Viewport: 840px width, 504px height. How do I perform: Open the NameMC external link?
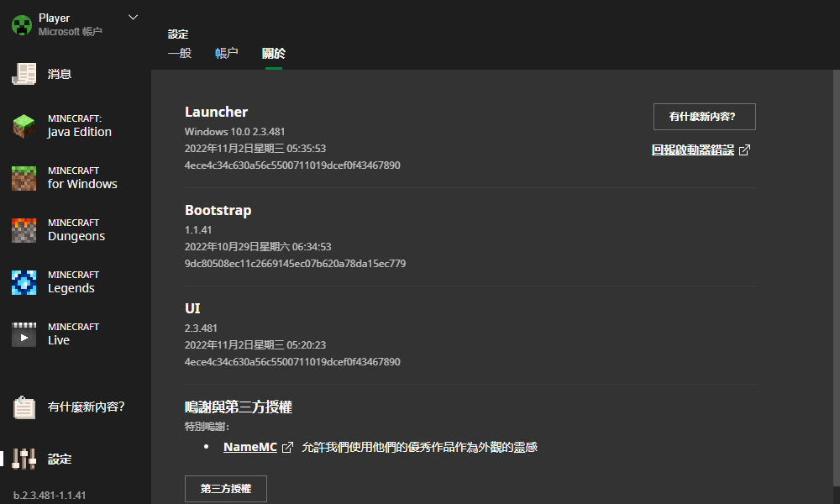coord(250,447)
